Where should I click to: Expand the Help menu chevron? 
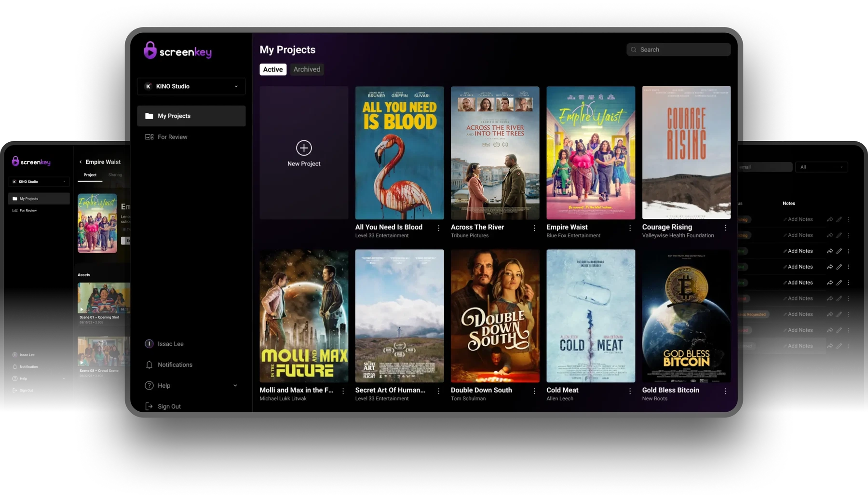[235, 386]
